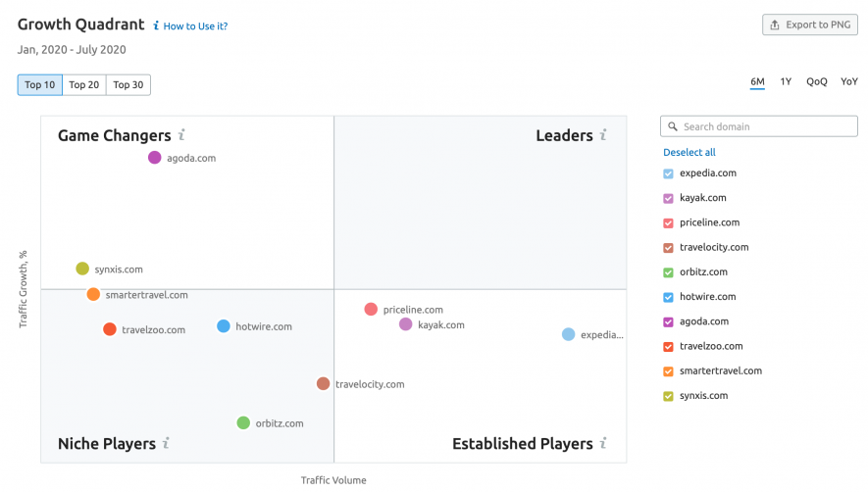Click the travelocity.com brown dot on chart

(x=324, y=383)
